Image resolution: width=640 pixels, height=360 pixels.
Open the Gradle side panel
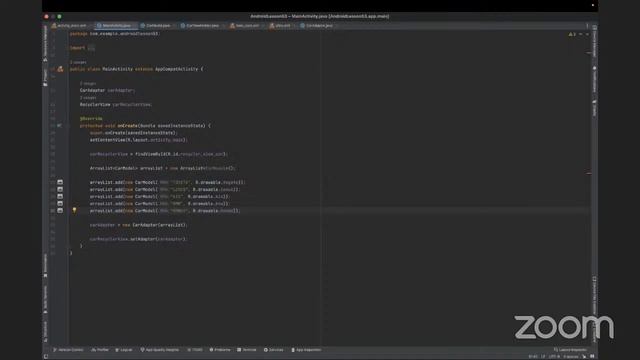pyautogui.click(x=594, y=108)
